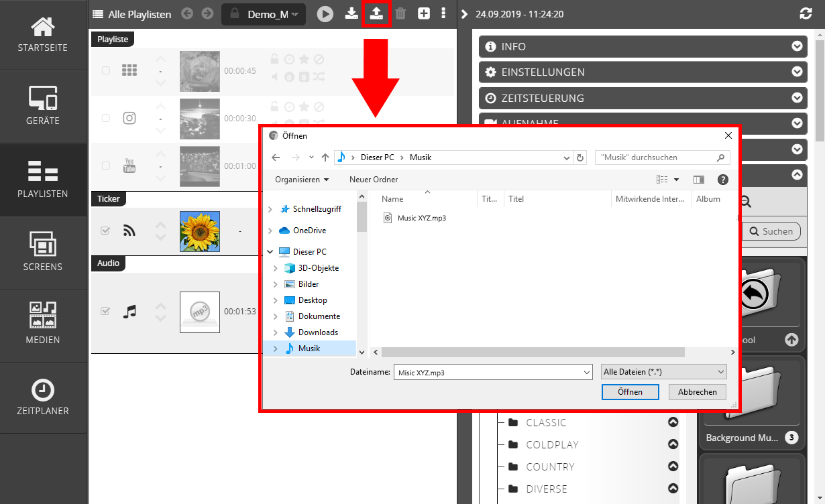This screenshot has height=504, width=825.
Task: Click the Öffnen button in file dialog
Action: point(630,392)
